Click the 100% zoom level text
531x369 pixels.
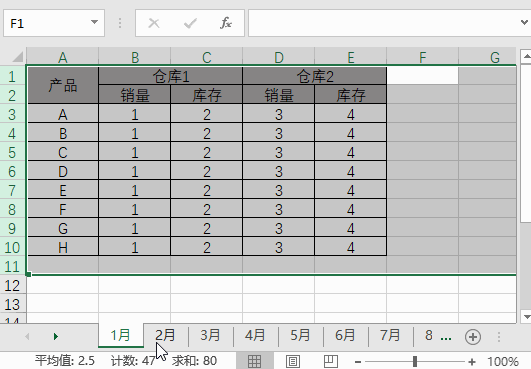pyautogui.click(x=503, y=361)
